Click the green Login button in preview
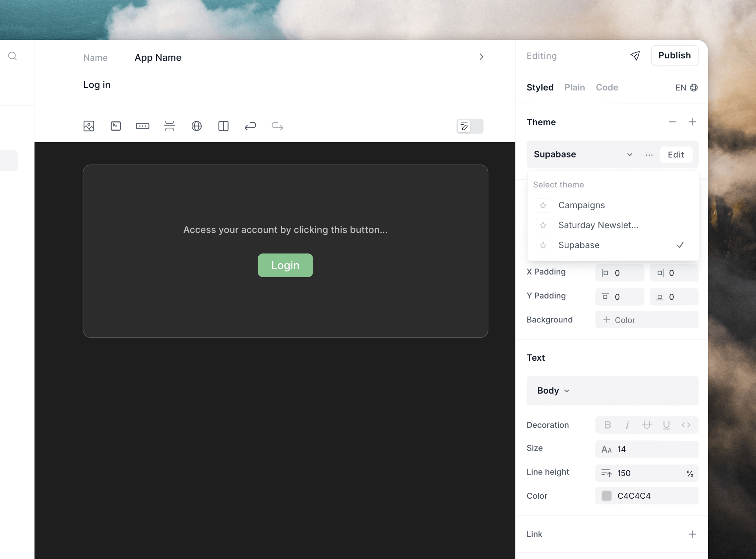 (x=285, y=265)
